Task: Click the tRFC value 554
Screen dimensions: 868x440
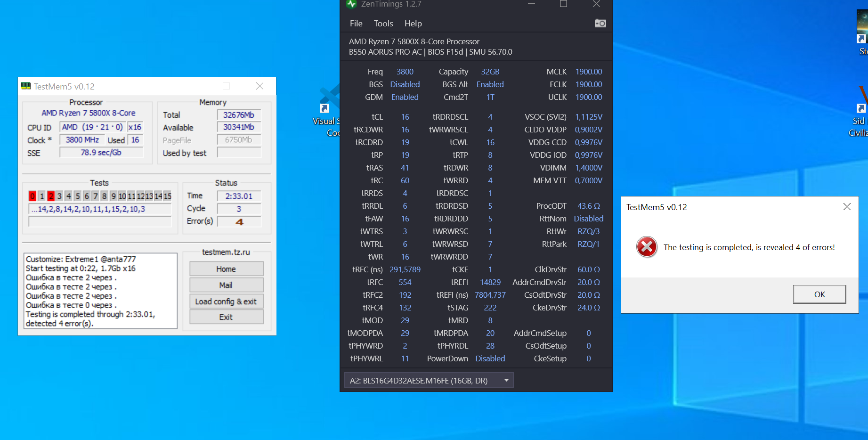Action: (x=405, y=282)
